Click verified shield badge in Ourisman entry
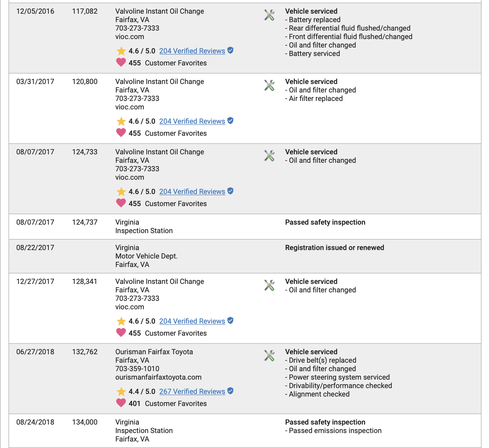Viewport: 490px width, 448px height. [230, 391]
